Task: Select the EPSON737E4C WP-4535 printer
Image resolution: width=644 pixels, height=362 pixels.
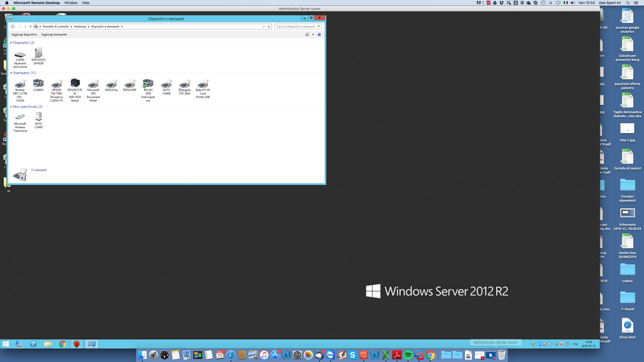Action: (x=75, y=90)
